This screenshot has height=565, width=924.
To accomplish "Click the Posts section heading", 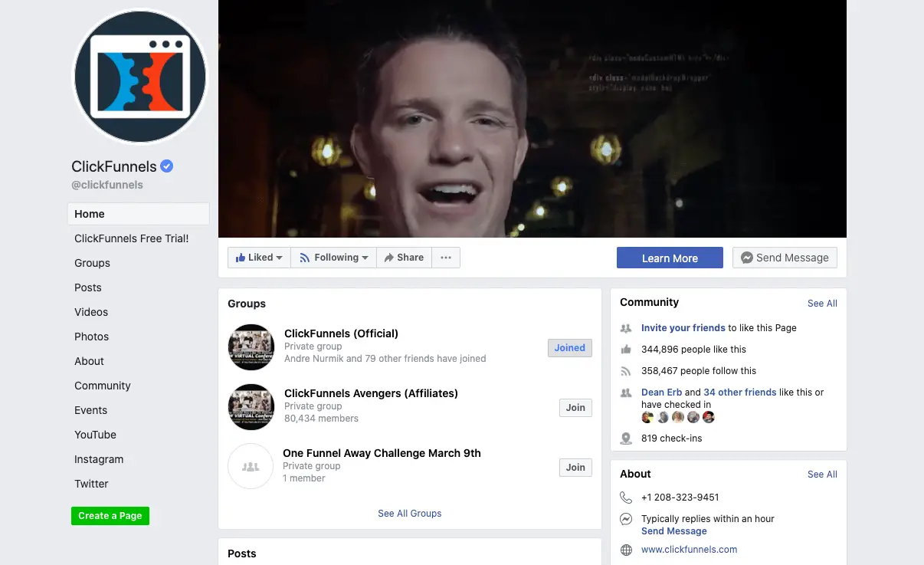I will [242, 554].
